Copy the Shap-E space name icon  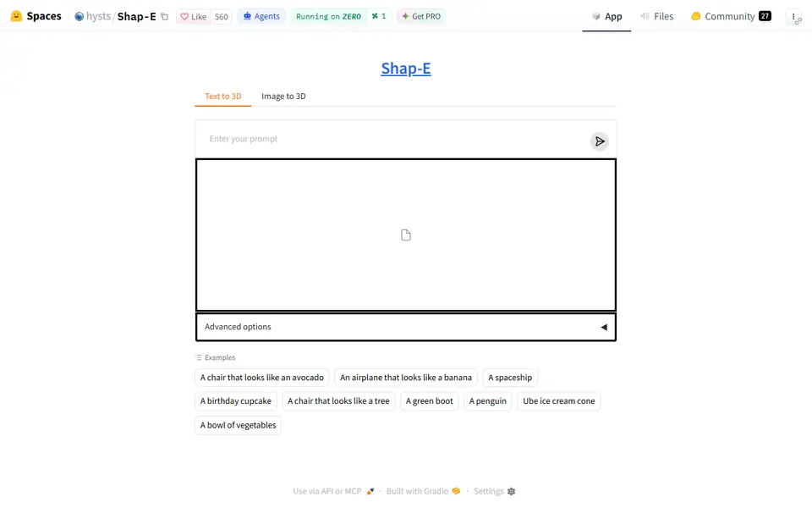[x=164, y=17]
